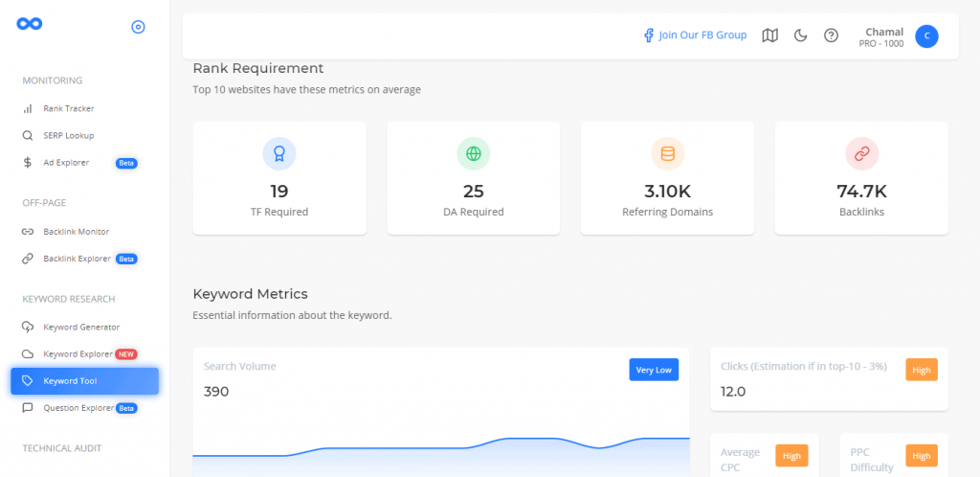The width and height of the screenshot is (980, 477).
Task: Click the Keyword Explorer cloud icon
Action: [x=28, y=354]
